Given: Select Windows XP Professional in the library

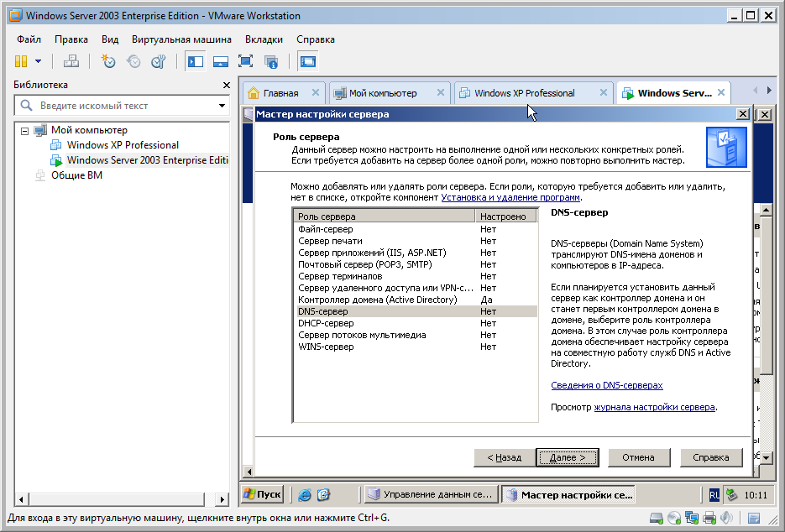Looking at the screenshot, I should coord(123,145).
